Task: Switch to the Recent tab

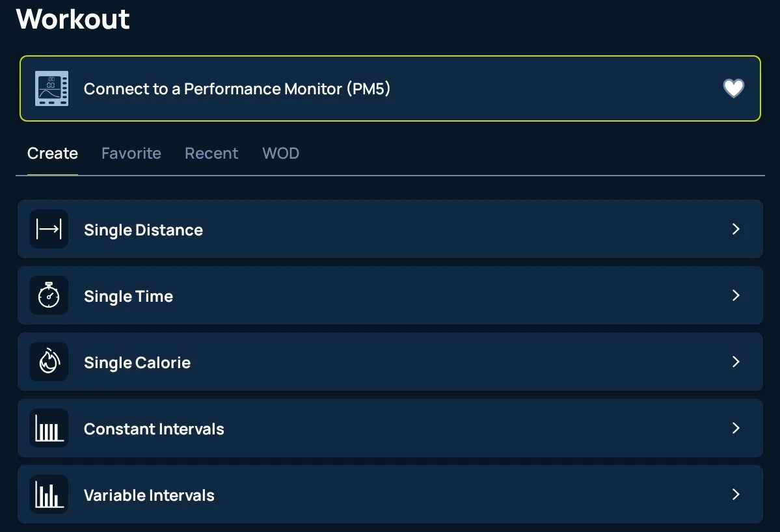Action: (x=211, y=153)
